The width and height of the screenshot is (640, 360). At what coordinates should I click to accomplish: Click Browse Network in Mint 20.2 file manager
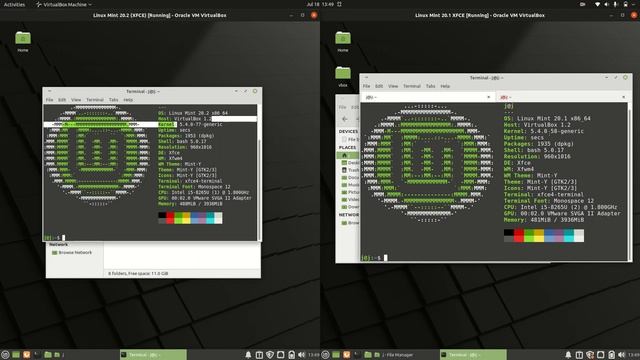pyautogui.click(x=72, y=253)
